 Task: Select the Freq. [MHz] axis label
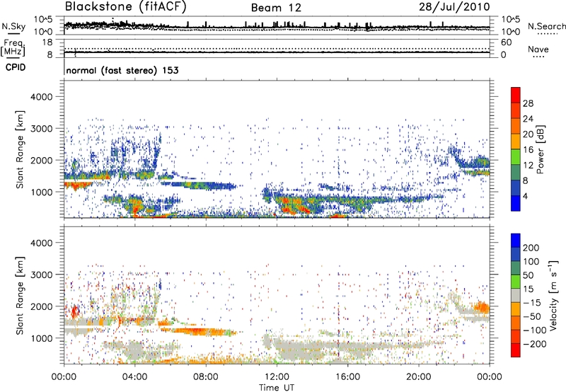pyautogui.click(x=13, y=48)
